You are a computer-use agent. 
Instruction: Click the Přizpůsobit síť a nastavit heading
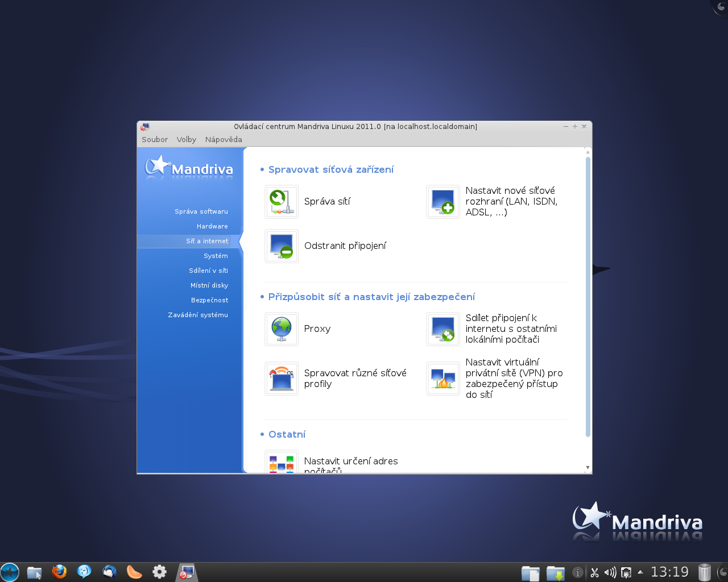click(x=371, y=297)
